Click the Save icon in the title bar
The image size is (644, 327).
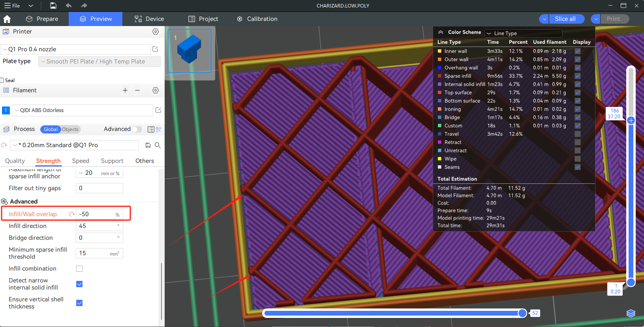click(x=53, y=6)
